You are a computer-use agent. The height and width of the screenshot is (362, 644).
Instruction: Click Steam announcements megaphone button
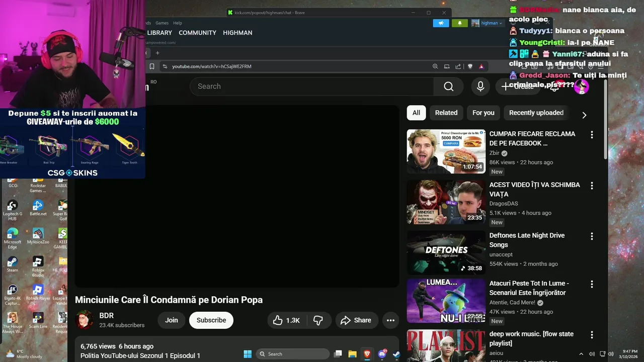(441, 23)
